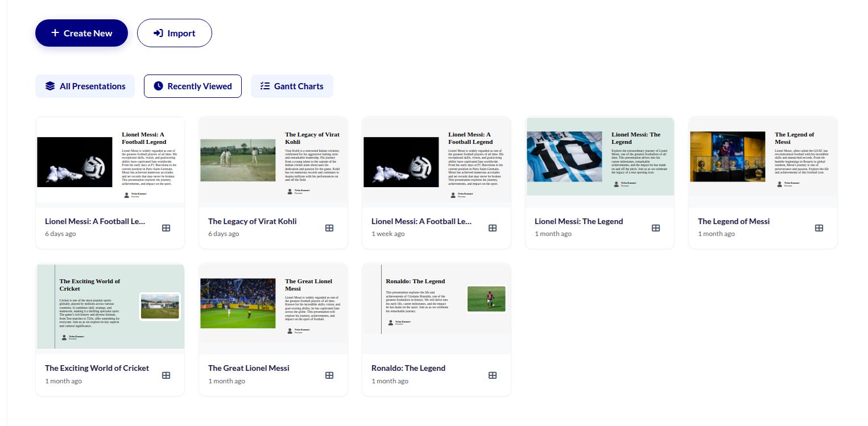Viewport: 868px width, 426px height.
Task: Click the Ronaldo: The Legend card thumbnail
Action: pyautogui.click(x=436, y=299)
